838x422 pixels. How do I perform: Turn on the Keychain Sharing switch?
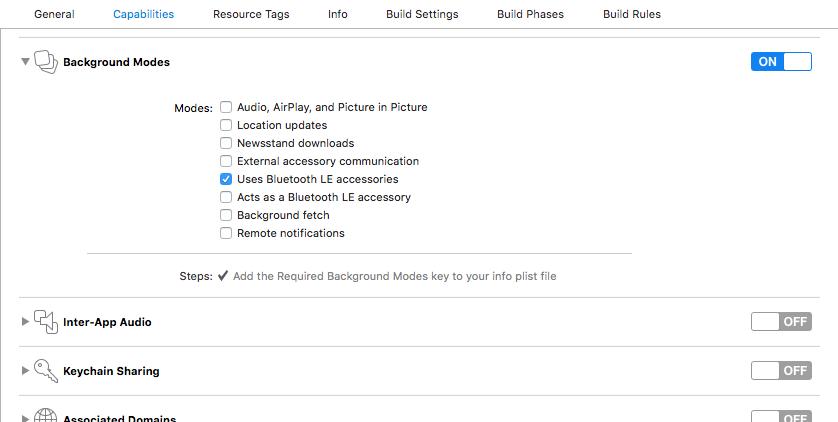[781, 371]
